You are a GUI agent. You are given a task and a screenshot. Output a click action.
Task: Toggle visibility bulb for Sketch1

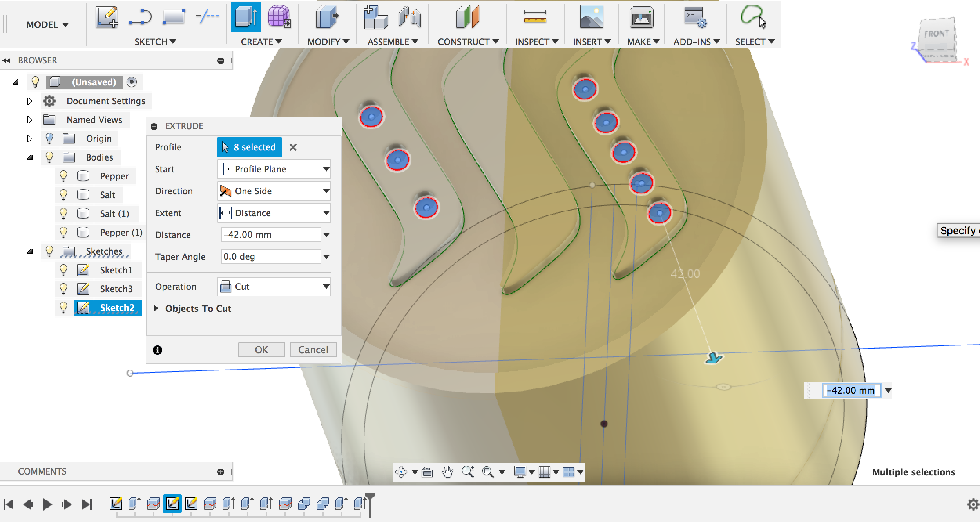(x=63, y=270)
